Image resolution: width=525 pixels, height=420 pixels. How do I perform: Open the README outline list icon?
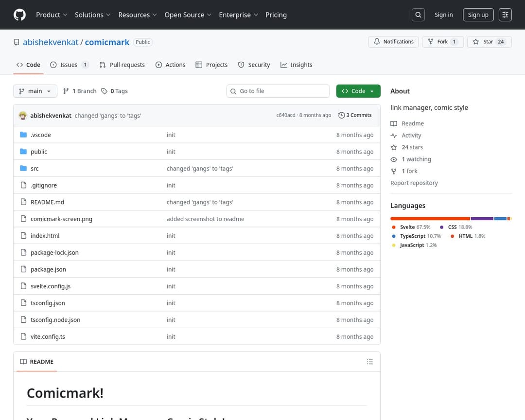[x=370, y=362]
